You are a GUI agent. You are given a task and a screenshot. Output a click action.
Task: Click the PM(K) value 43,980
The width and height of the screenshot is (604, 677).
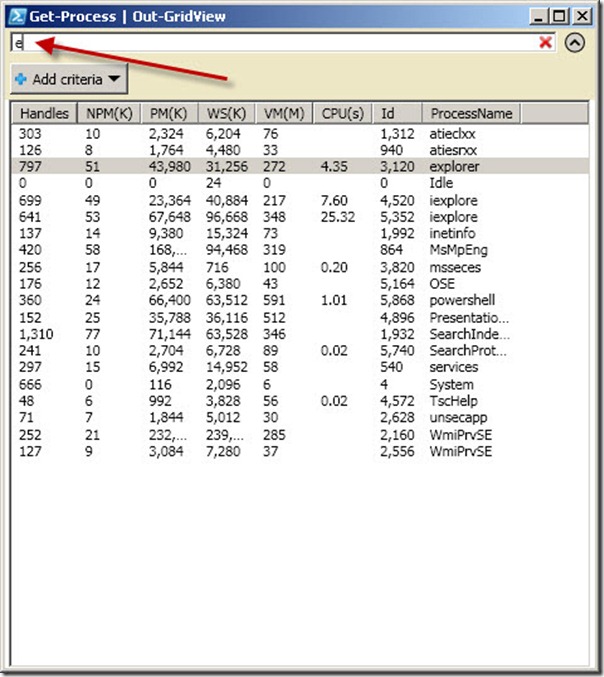(x=169, y=167)
